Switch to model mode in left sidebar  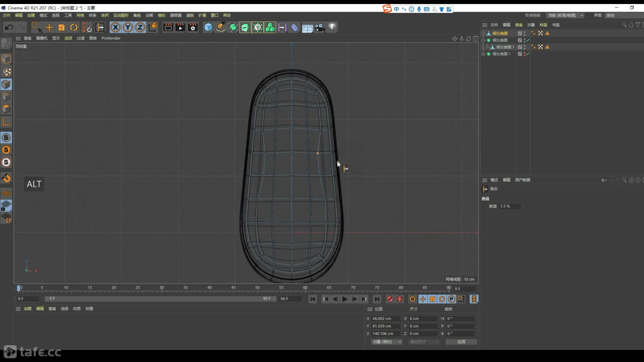coord(6,59)
